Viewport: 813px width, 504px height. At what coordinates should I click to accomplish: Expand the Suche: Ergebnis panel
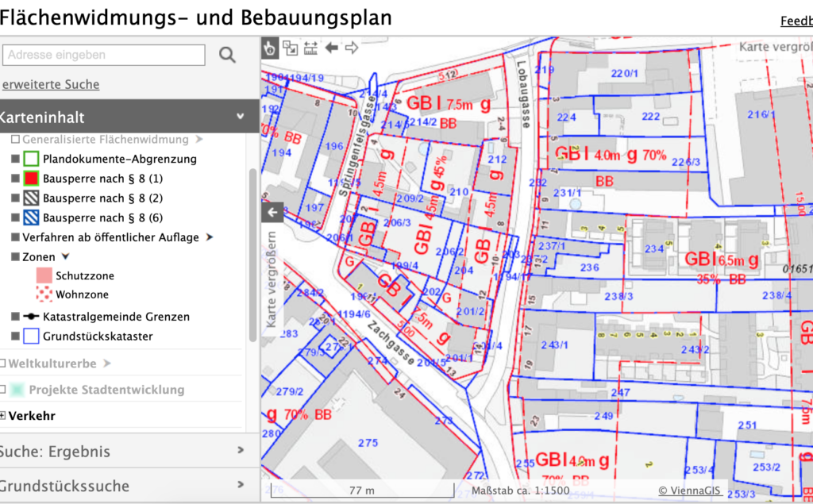pos(241,450)
